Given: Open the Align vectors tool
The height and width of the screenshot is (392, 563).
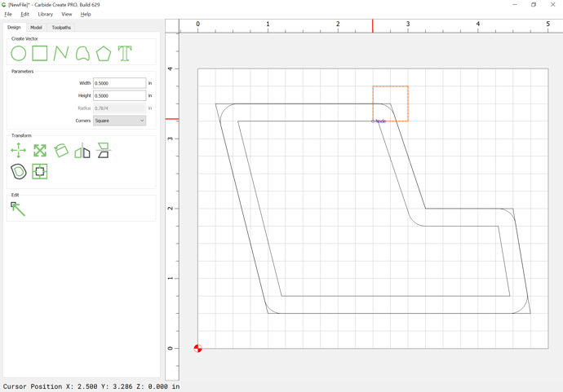Looking at the screenshot, I should (x=104, y=151).
